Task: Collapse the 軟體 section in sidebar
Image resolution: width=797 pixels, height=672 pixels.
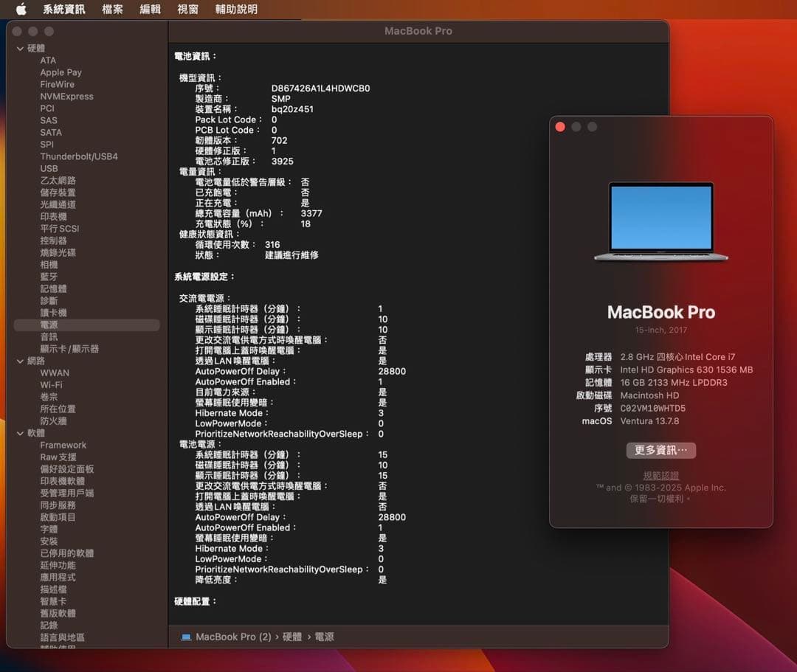Action: pos(21,433)
